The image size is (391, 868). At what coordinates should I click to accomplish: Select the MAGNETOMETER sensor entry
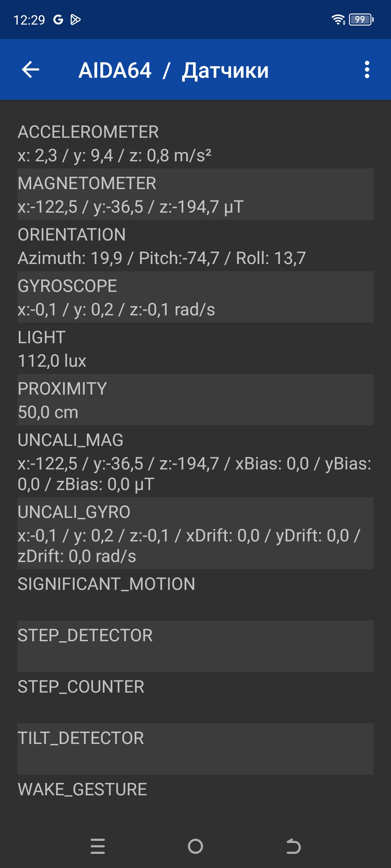coord(195,195)
